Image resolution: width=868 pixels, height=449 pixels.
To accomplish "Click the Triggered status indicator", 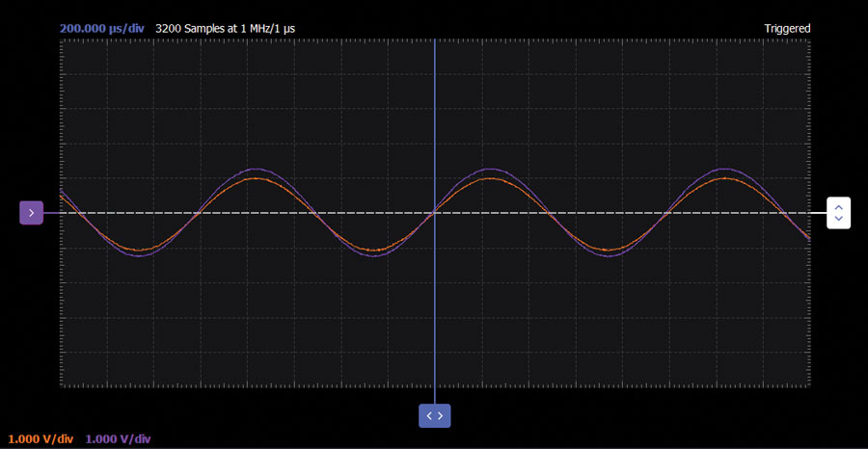I will (787, 28).
